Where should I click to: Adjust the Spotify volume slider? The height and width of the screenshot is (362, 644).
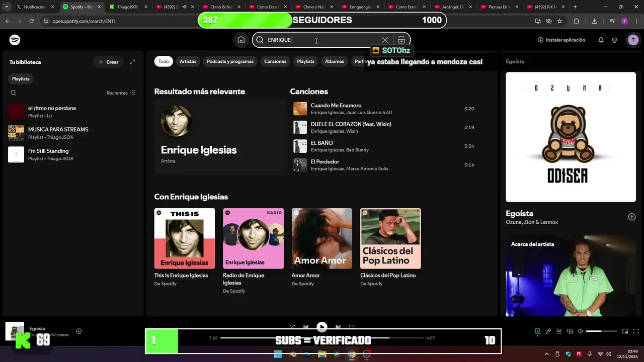(x=602, y=331)
